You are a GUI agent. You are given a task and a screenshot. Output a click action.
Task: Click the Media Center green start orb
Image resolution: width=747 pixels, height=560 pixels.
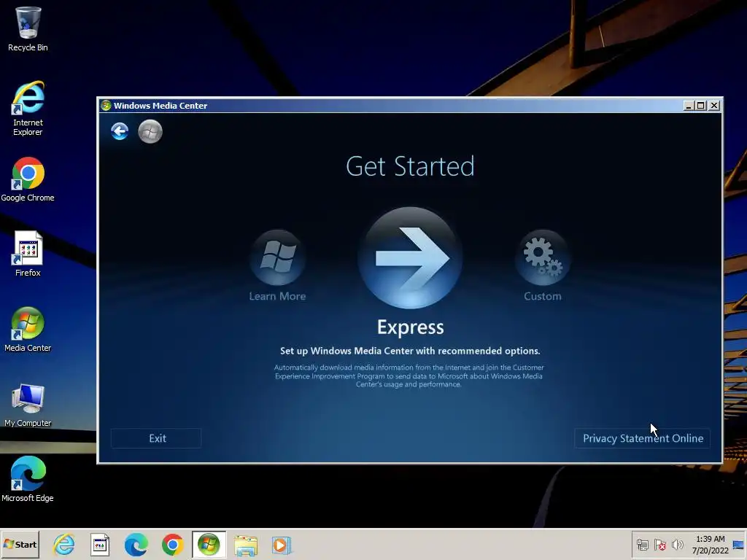pos(150,131)
